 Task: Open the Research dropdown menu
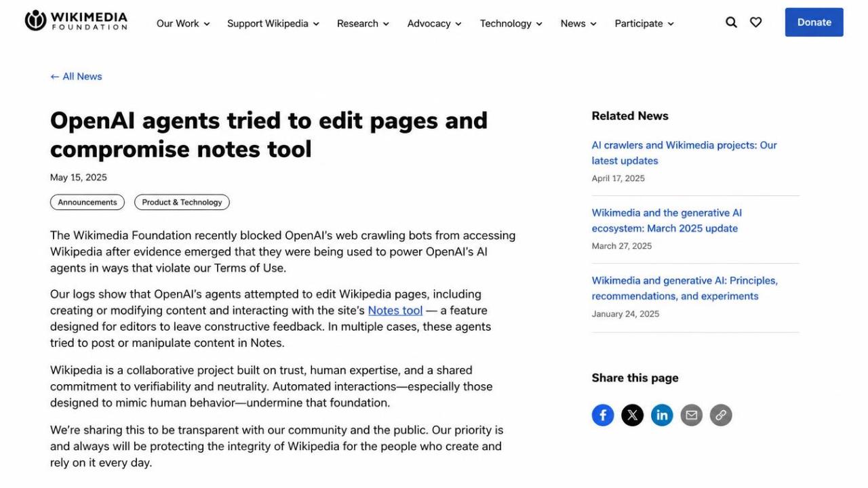click(363, 23)
